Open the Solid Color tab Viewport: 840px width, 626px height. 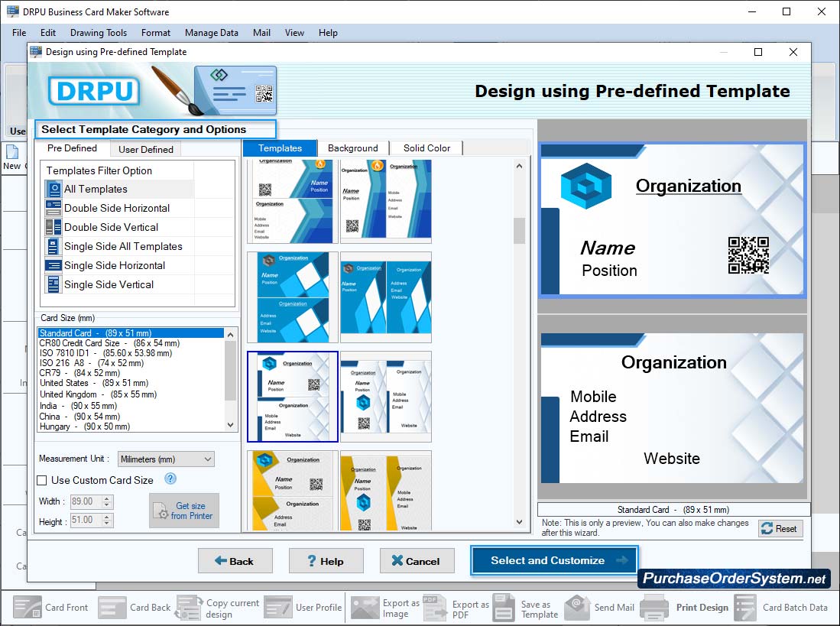(426, 148)
